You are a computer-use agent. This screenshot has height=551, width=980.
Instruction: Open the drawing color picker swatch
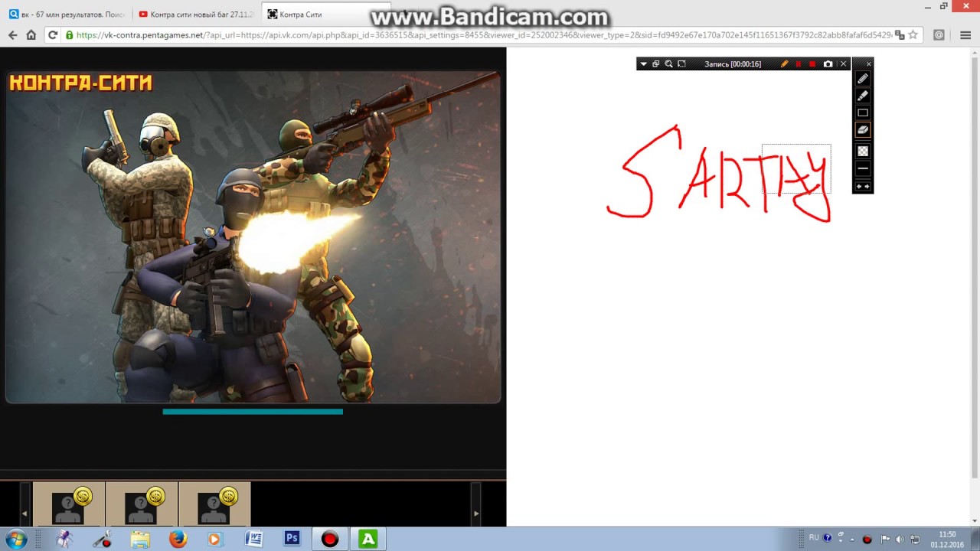pos(863,151)
